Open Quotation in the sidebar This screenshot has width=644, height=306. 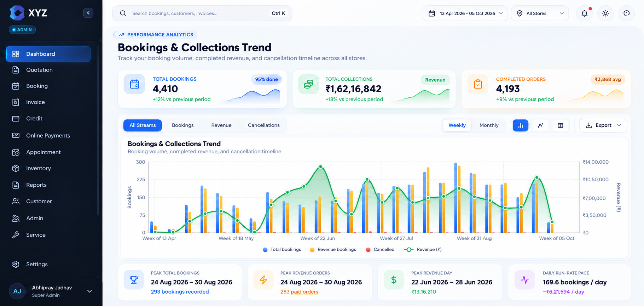tap(48, 70)
